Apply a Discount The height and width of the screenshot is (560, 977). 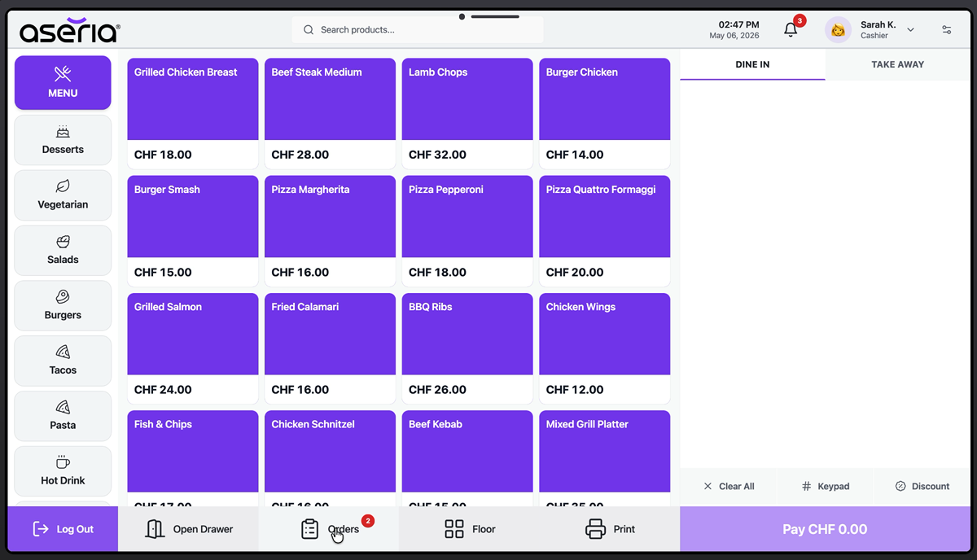coord(922,486)
